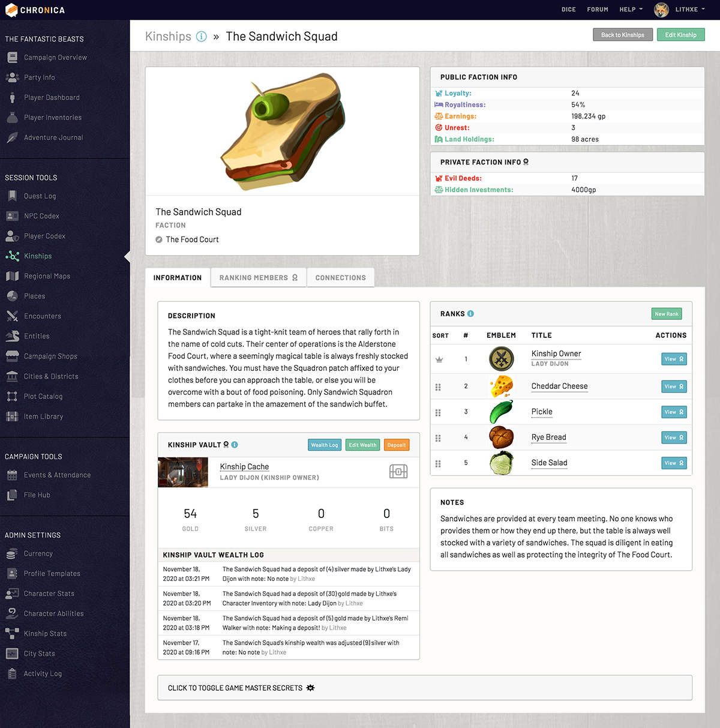
Task: Click the Edit Kinship button
Action: (x=680, y=35)
